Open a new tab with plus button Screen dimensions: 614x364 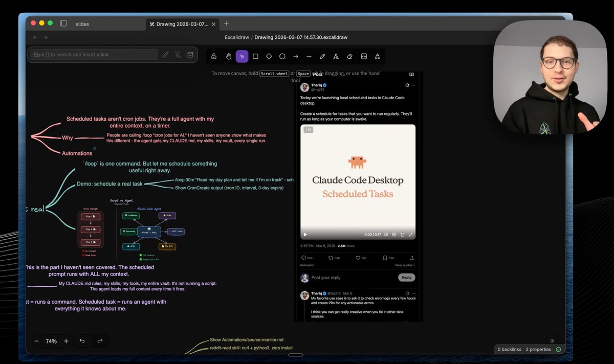[x=226, y=24]
